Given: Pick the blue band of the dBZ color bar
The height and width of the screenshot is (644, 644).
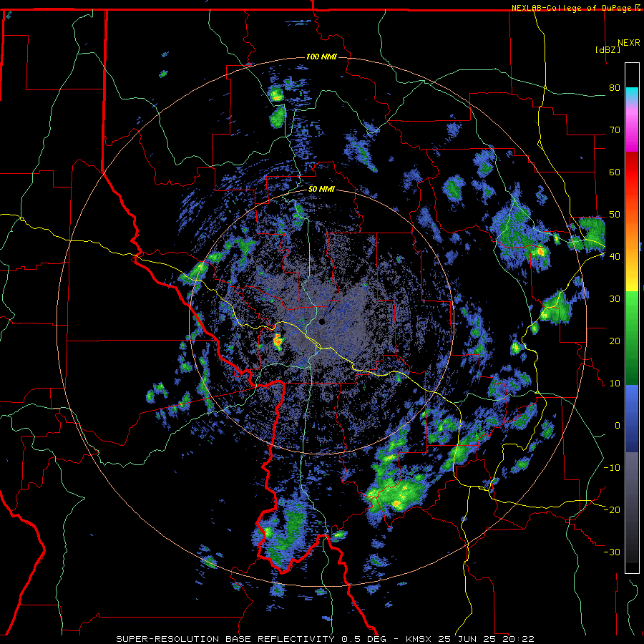Looking at the screenshot, I should point(632,419).
